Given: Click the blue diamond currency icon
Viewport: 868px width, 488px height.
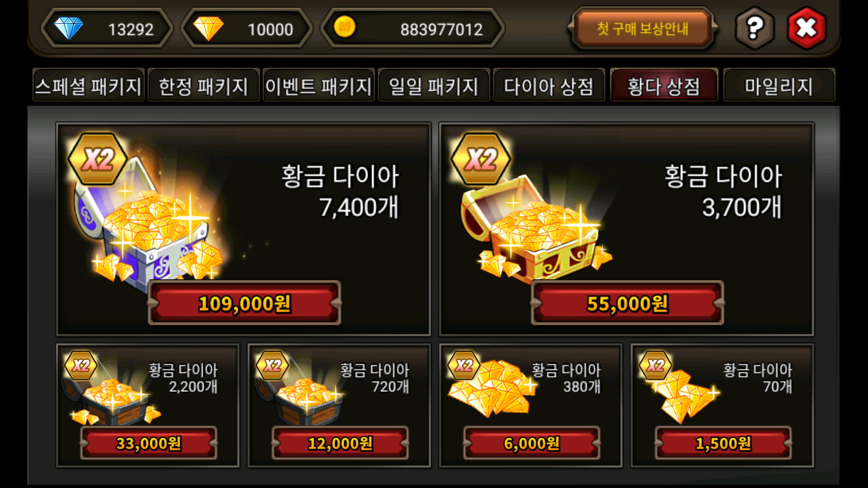Looking at the screenshot, I should [x=69, y=28].
